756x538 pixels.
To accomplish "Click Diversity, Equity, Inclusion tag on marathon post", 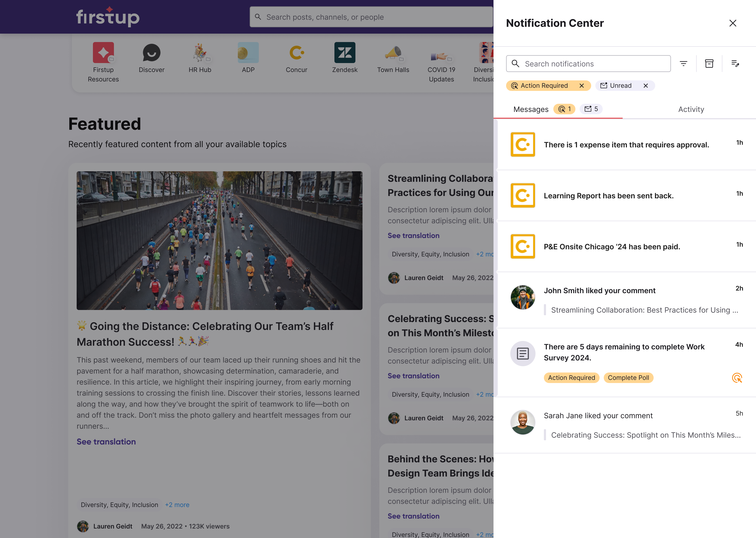I will click(119, 505).
